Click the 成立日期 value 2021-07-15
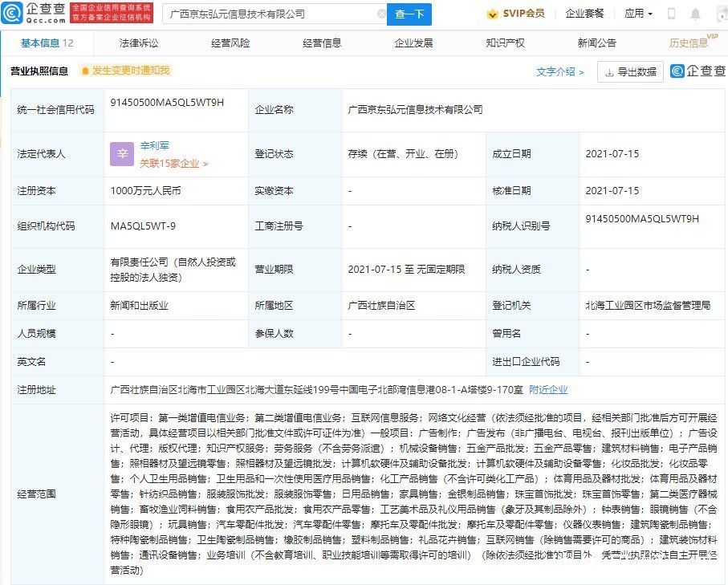 [x=612, y=154]
